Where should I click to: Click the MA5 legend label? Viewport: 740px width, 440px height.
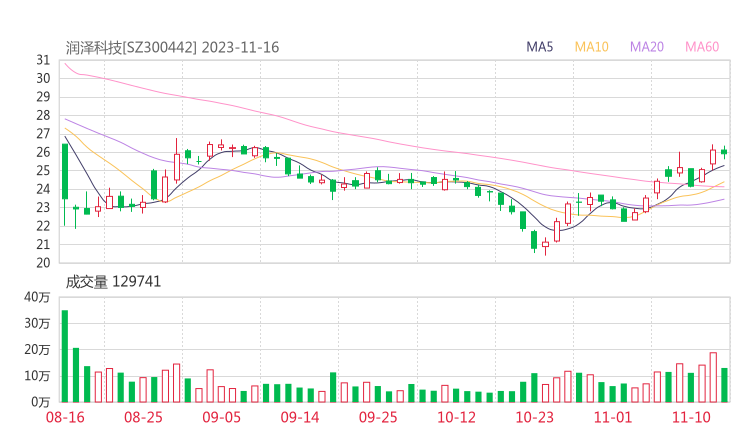click(539, 47)
